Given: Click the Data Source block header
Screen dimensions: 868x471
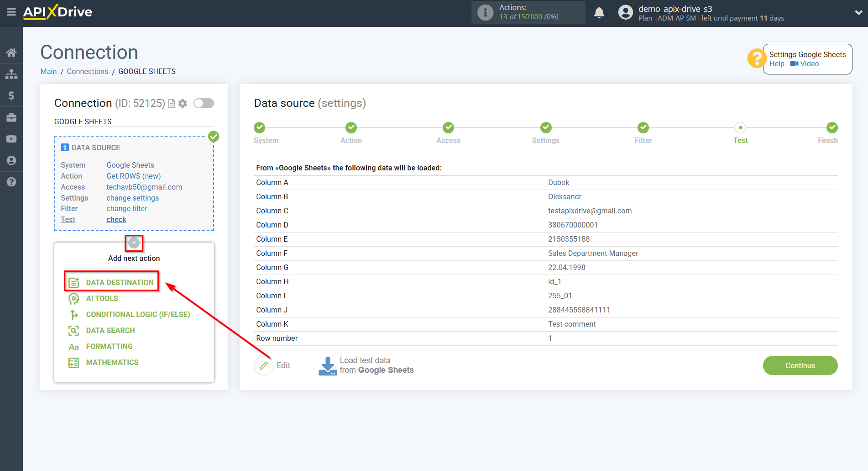Looking at the screenshot, I should (x=96, y=148).
